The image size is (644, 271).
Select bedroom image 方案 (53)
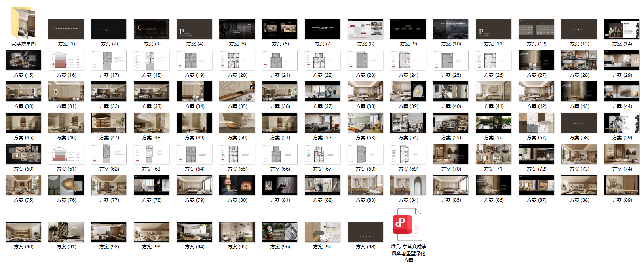click(x=365, y=123)
